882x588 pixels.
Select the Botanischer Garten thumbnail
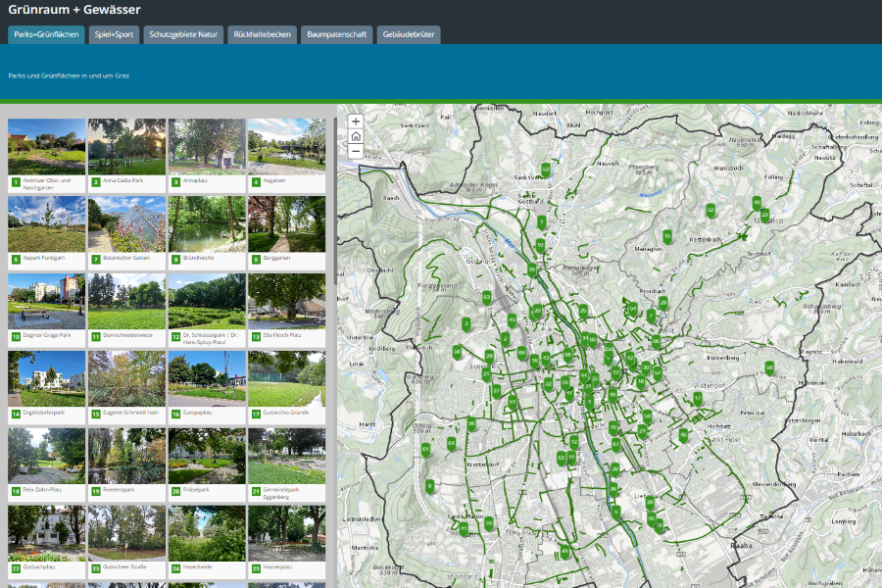coord(126,224)
